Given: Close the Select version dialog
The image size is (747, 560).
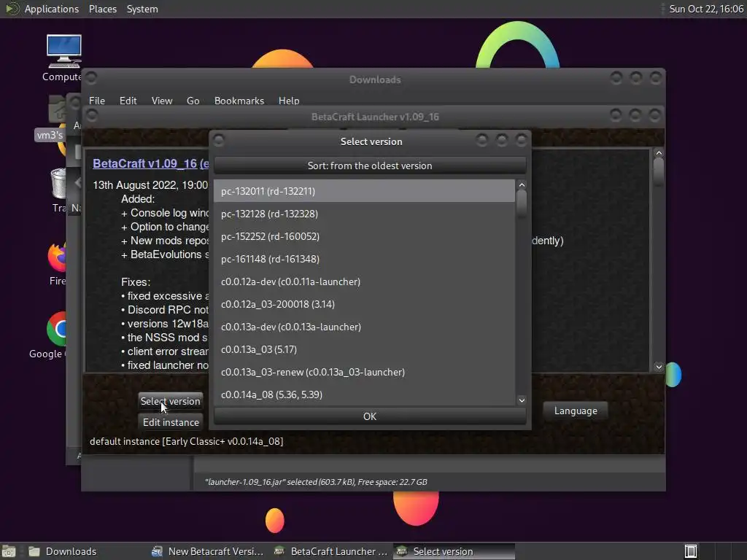Looking at the screenshot, I should tap(521, 140).
